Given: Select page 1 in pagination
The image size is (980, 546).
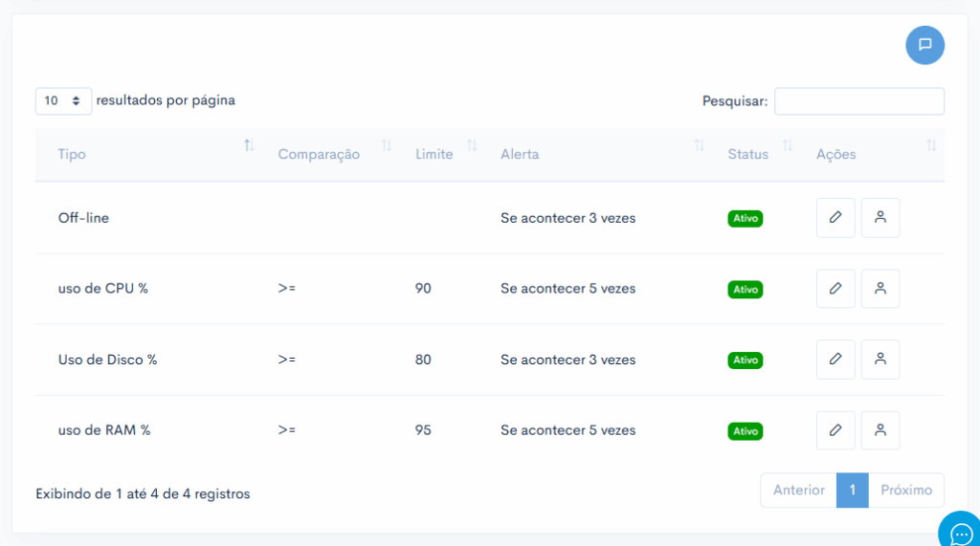Looking at the screenshot, I should [x=853, y=491].
